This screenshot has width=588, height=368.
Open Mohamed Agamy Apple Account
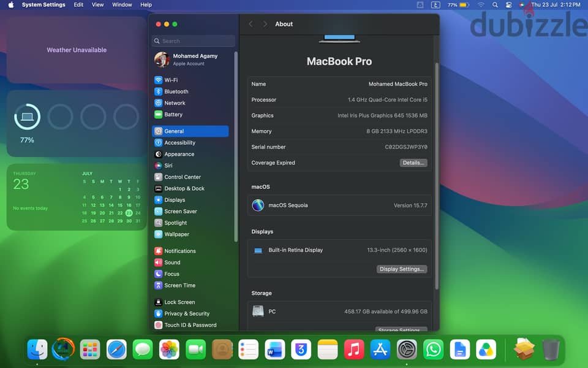[190, 59]
